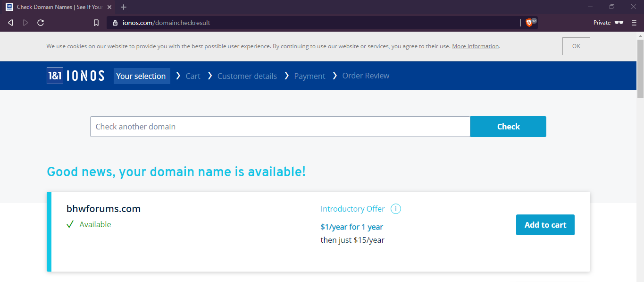The height and width of the screenshot is (282, 644).
Task: Open the More Information link
Action: (x=476, y=46)
